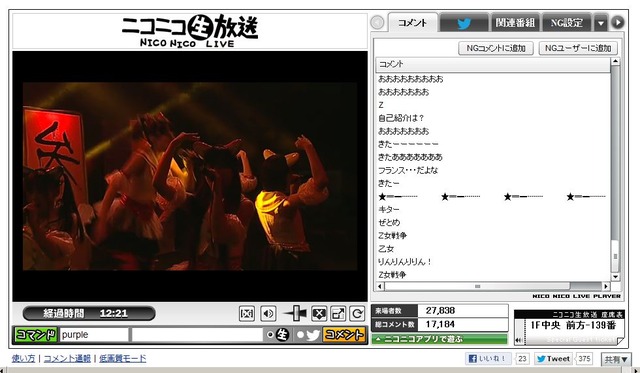640x373 pixels.
Task: Click the 来場者数 value 27,838
Action: (440, 311)
